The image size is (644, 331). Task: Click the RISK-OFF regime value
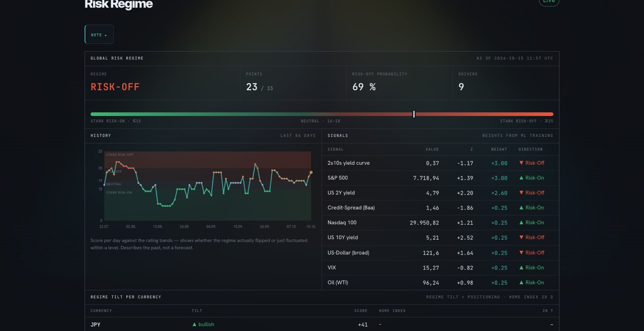[x=115, y=87]
